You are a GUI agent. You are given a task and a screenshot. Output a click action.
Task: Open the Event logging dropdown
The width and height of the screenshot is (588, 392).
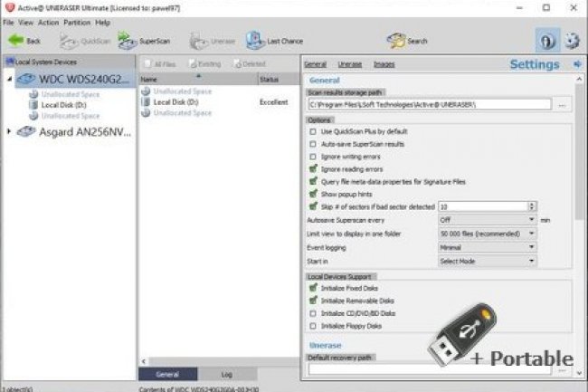487,245
